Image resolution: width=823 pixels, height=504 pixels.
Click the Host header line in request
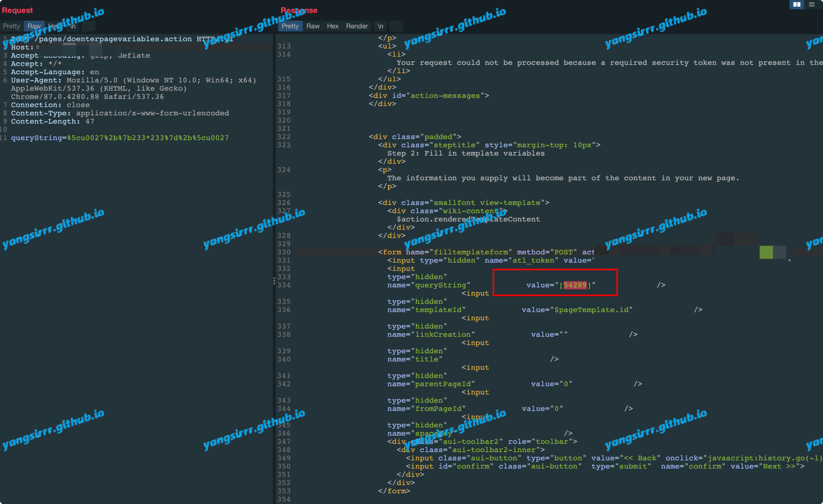click(22, 48)
